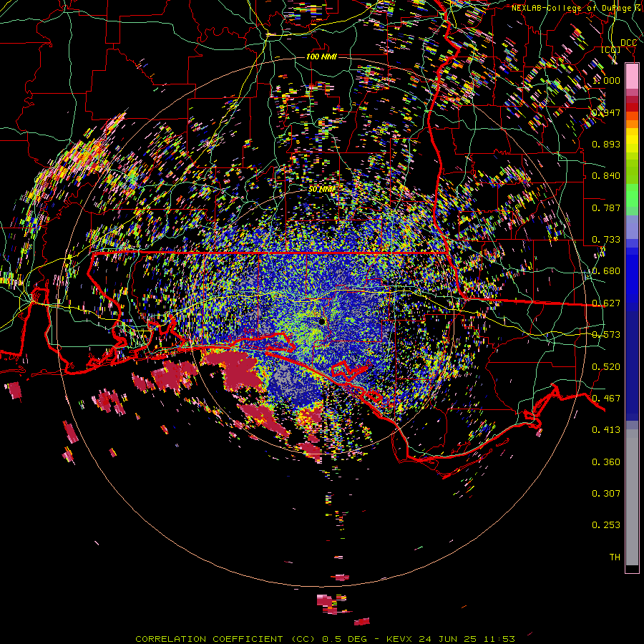Pick the gray band near the legend bottom
The width and height of the screenshot is (644, 644).
pos(632,497)
